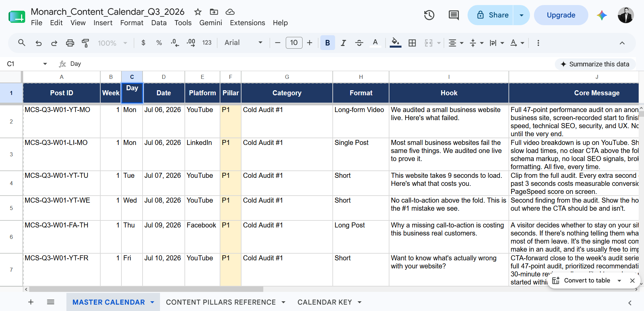This screenshot has height=311, width=644.
Task: Dismiss the Convert to table popup
Action: click(632, 280)
